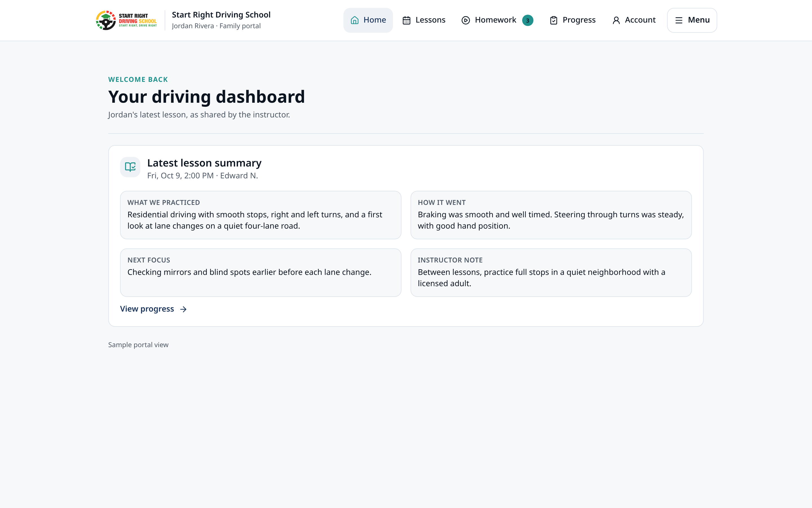Click 'Jordan Rivera · Family portal' subtitle
This screenshot has height=508, width=812.
[x=216, y=26]
